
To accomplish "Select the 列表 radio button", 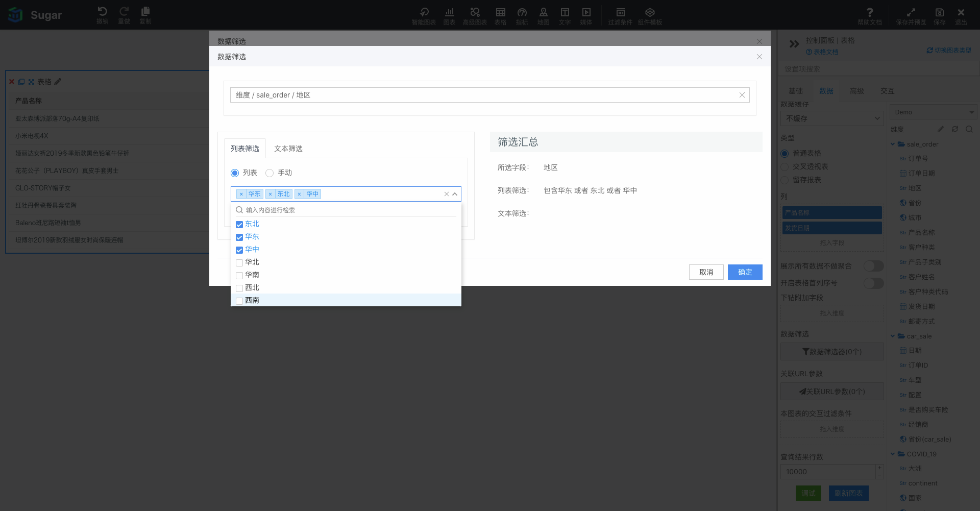I will (235, 173).
